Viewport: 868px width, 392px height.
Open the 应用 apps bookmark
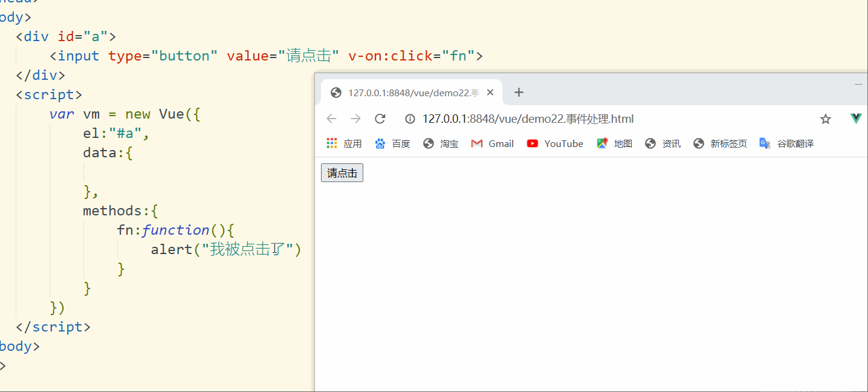pos(344,143)
